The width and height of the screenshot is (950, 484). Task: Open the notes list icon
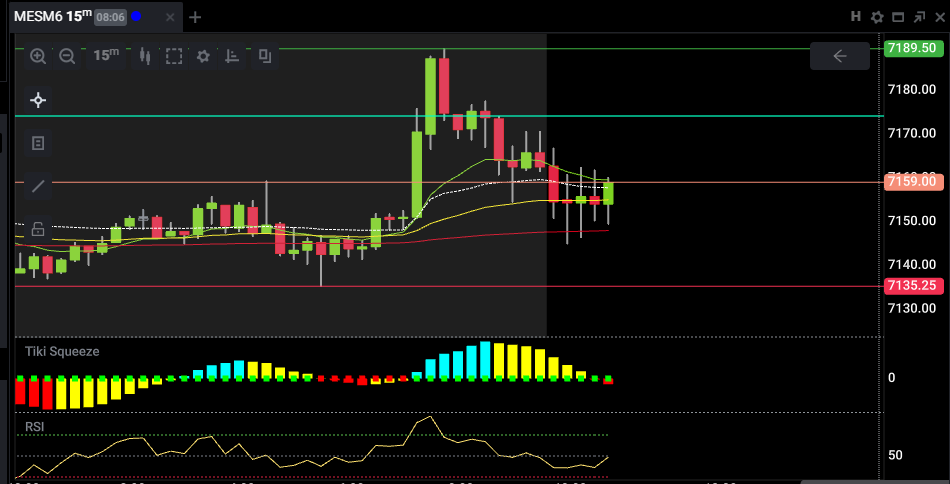tap(38, 144)
